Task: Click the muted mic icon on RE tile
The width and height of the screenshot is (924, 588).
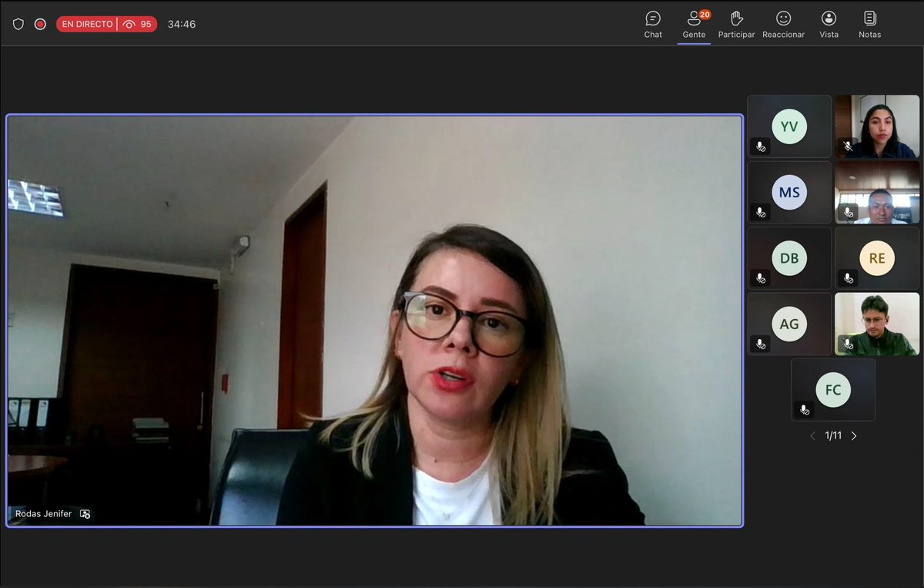Action: [849, 278]
